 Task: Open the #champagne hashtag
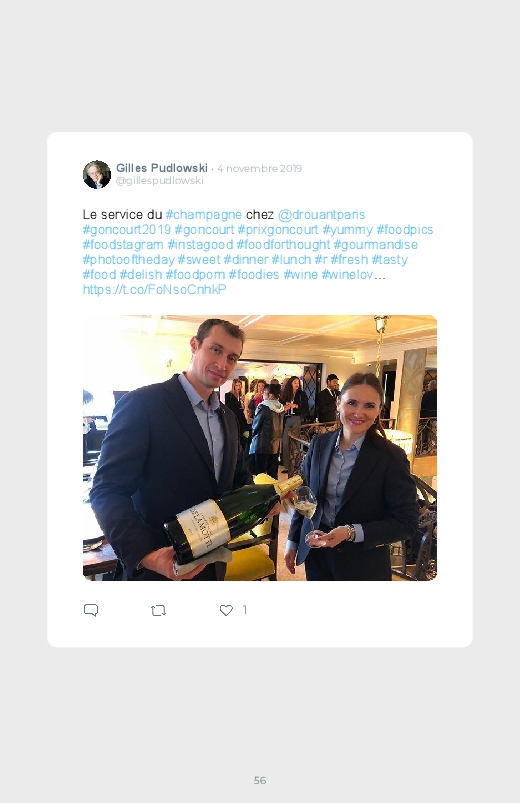[203, 215]
